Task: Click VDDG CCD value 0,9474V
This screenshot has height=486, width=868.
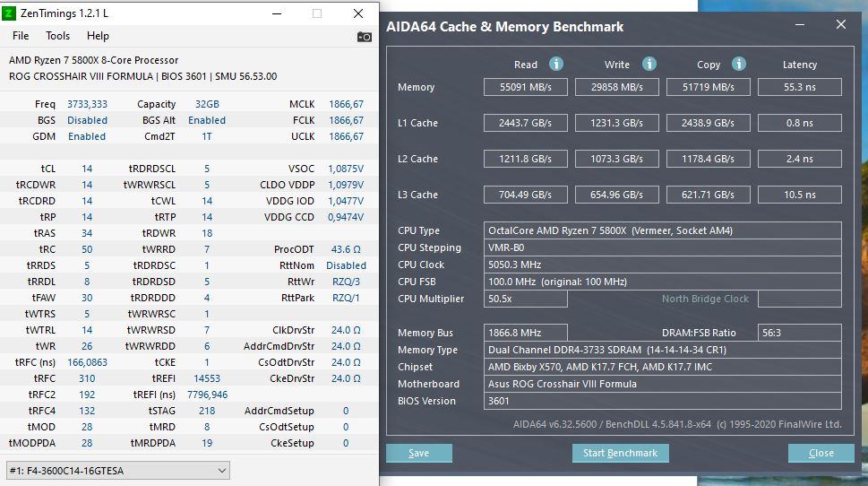Action: (346, 217)
